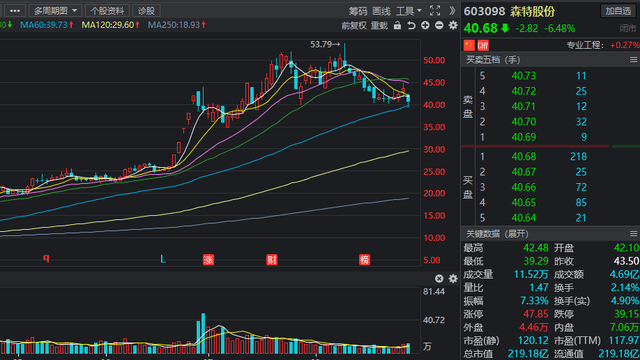
Task: Click the red 涨 event marker
Action: tap(209, 260)
